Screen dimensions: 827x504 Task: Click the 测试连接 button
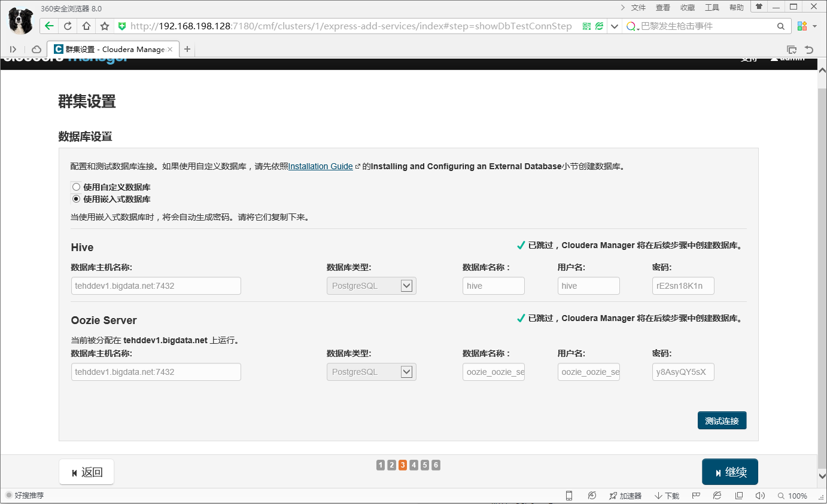pyautogui.click(x=722, y=420)
